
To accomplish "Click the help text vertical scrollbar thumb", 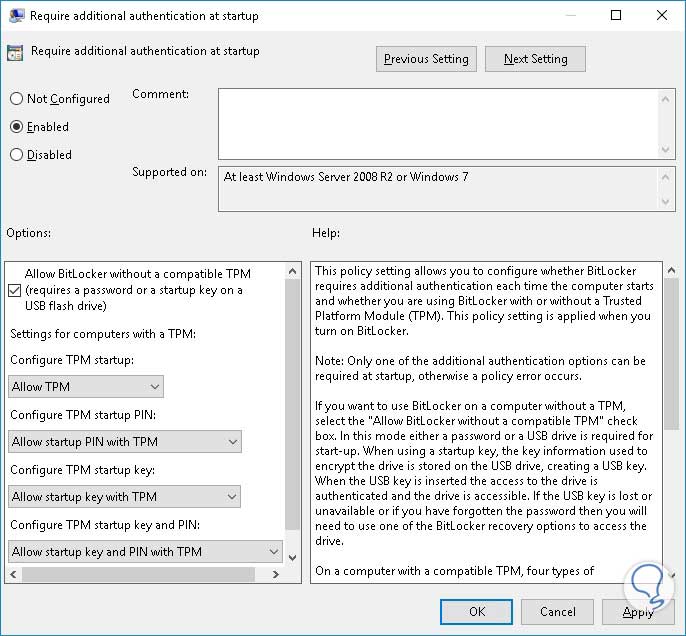I will [672, 354].
